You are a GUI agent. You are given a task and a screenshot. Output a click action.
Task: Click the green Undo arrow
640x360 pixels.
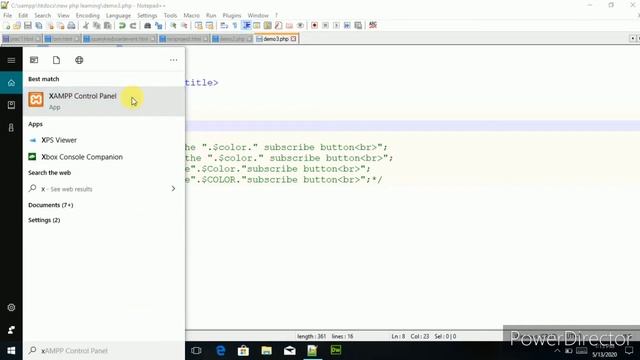click(122, 25)
